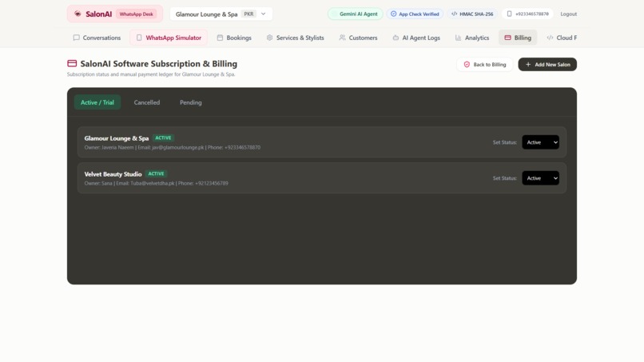Click the Bookings calendar icon

click(x=221, y=38)
